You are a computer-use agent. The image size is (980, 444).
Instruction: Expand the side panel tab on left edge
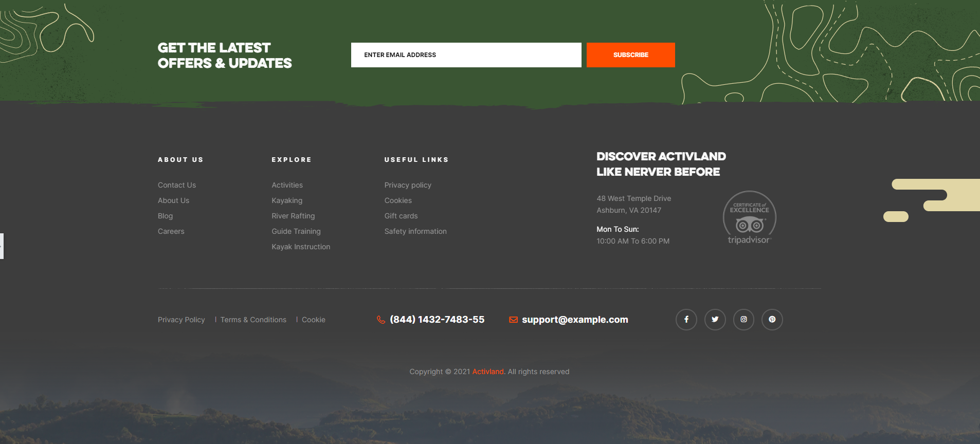(2, 246)
